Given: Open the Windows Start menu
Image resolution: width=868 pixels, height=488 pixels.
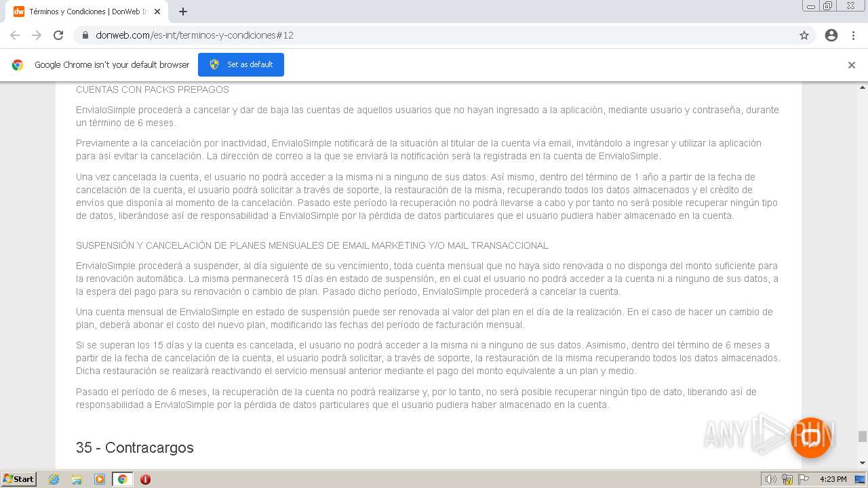Looking at the screenshot, I should tap(18, 479).
